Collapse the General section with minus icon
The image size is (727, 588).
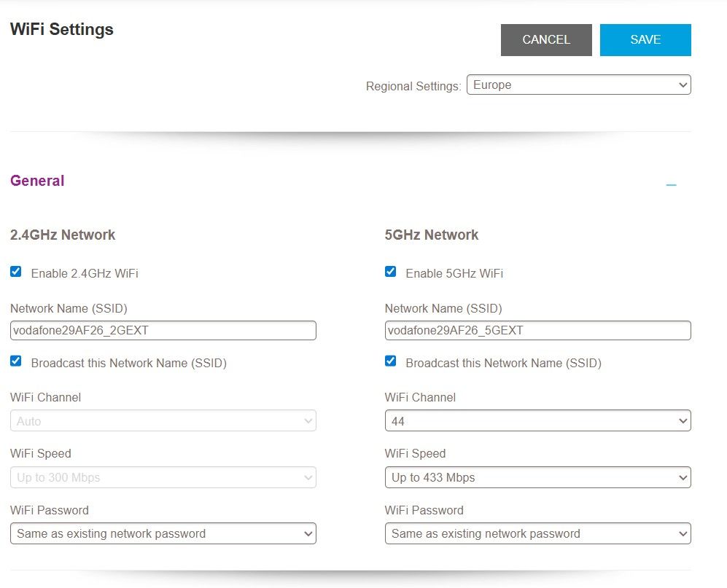671,185
